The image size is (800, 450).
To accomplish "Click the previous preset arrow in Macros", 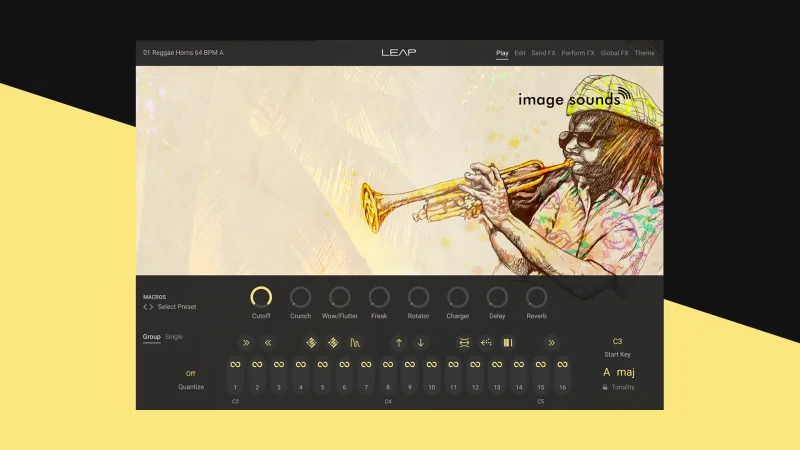I will [x=145, y=307].
